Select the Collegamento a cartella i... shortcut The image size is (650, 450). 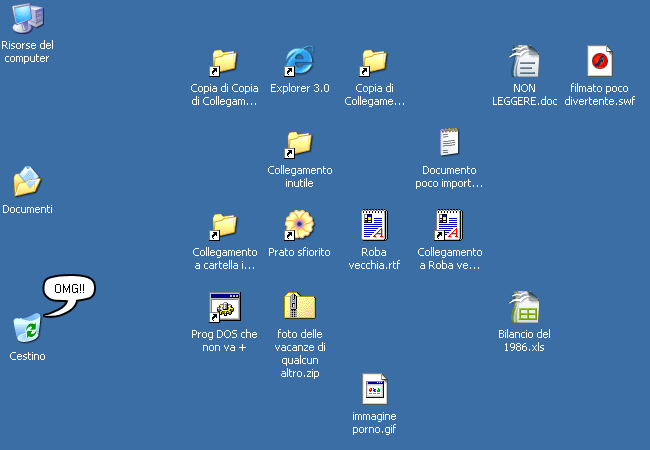pos(224,226)
